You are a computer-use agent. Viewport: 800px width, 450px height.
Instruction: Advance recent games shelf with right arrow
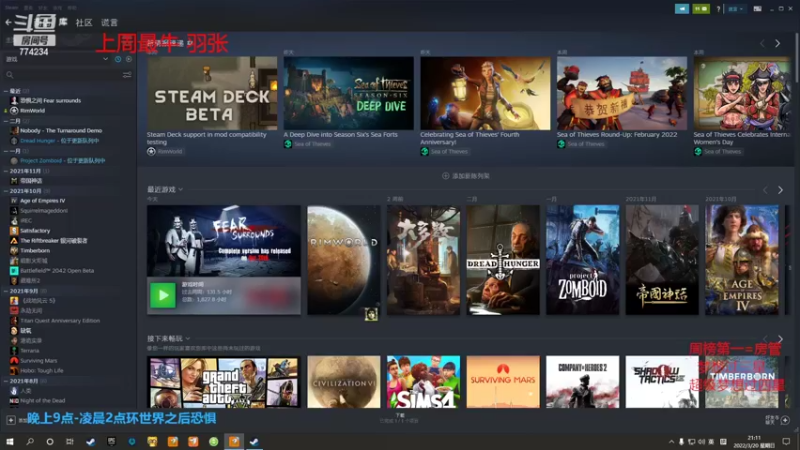pos(780,190)
